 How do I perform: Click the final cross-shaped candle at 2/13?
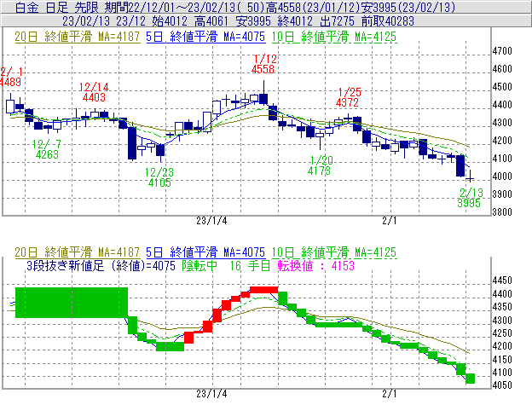click(x=470, y=177)
